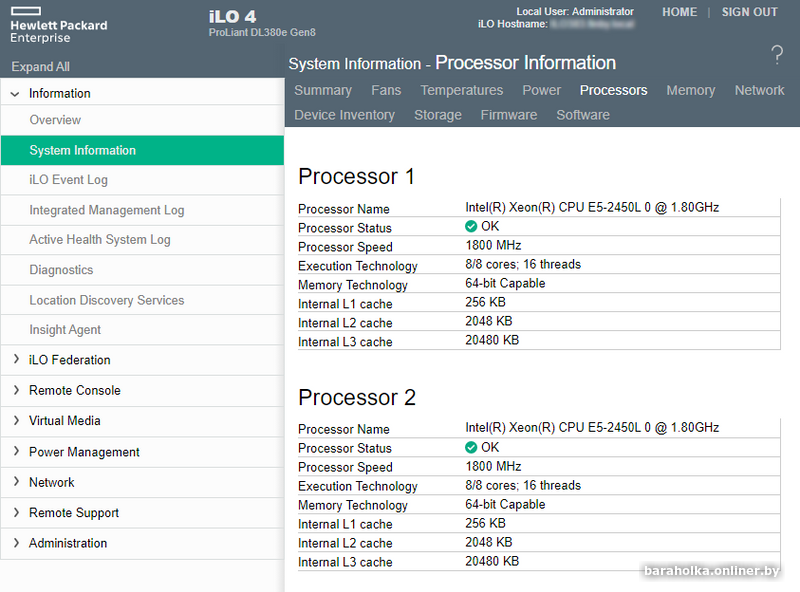Open the help question mark icon
The image size is (800, 592).
pos(777,54)
